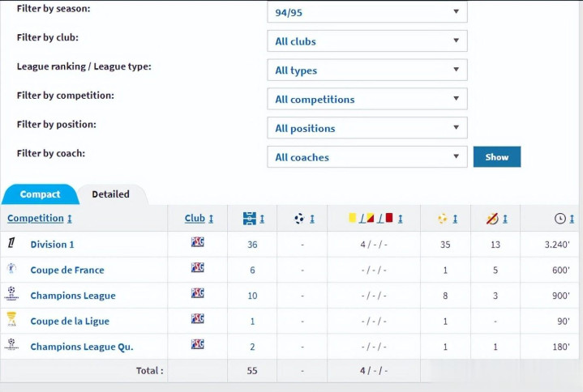Click the Division 1 competition logo
The width and height of the screenshot is (583, 392).
(x=11, y=243)
